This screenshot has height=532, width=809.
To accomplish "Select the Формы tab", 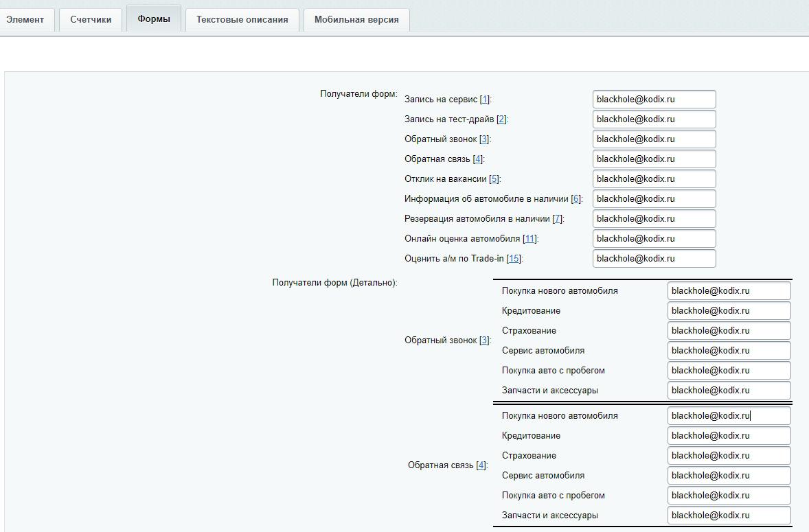I will (x=154, y=19).
